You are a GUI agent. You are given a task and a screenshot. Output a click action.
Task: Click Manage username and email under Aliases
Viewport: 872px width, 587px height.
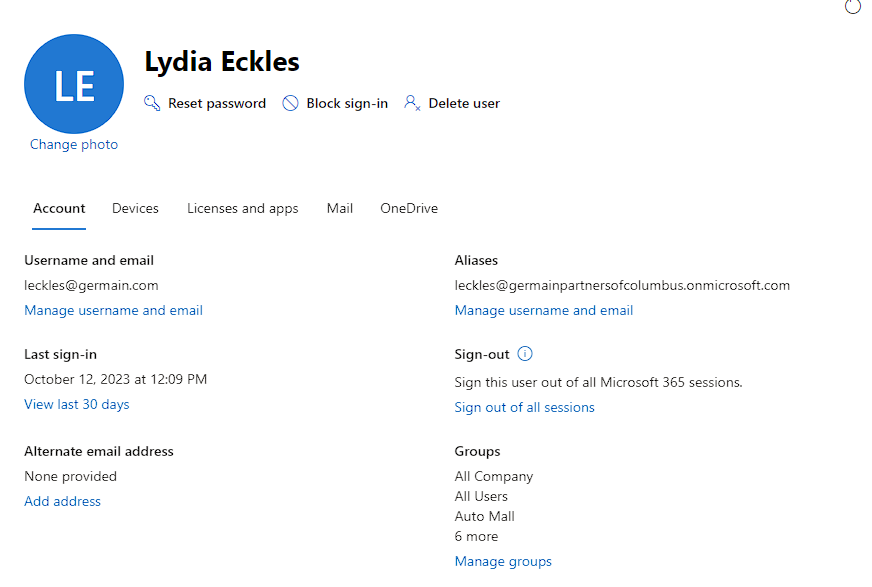(x=544, y=310)
